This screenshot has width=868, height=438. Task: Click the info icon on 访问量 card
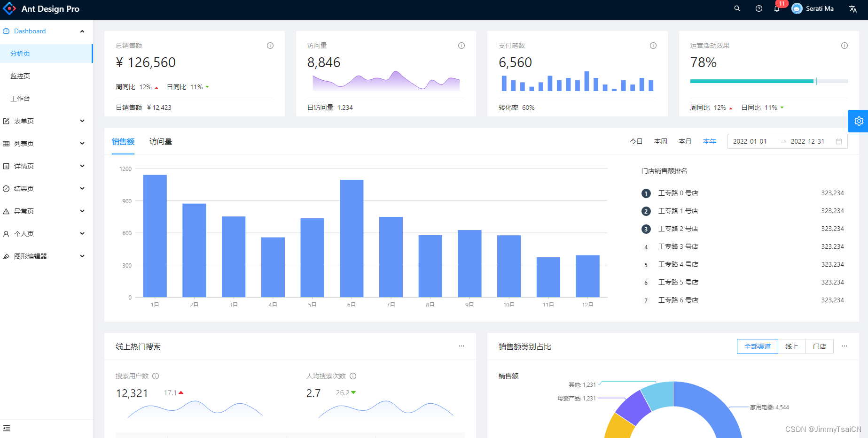(x=461, y=46)
